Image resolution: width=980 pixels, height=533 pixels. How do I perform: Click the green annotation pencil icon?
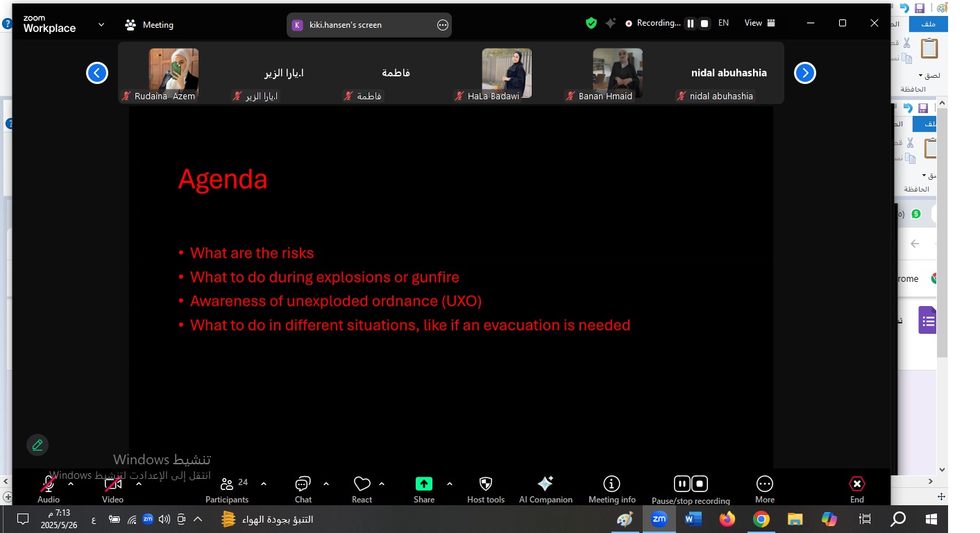tap(37, 445)
